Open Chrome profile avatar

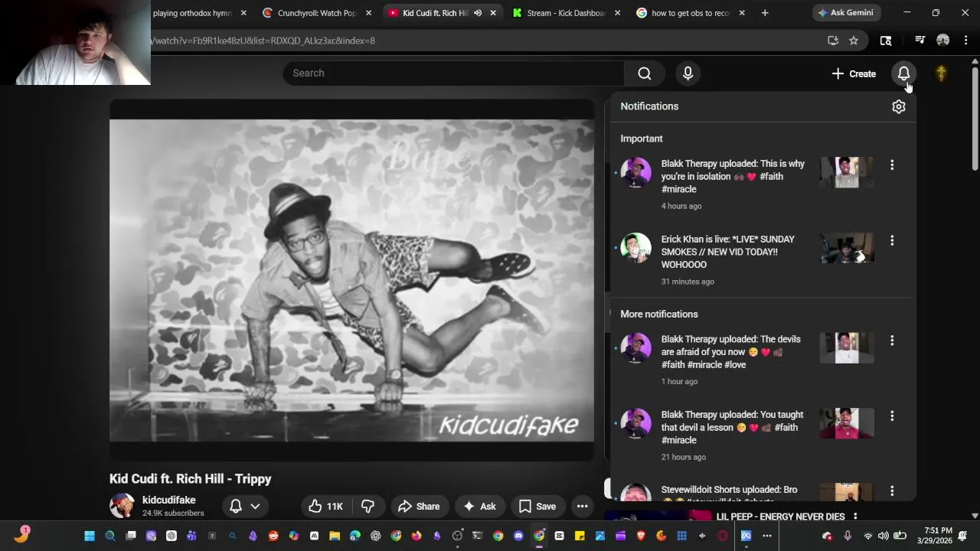[943, 41]
